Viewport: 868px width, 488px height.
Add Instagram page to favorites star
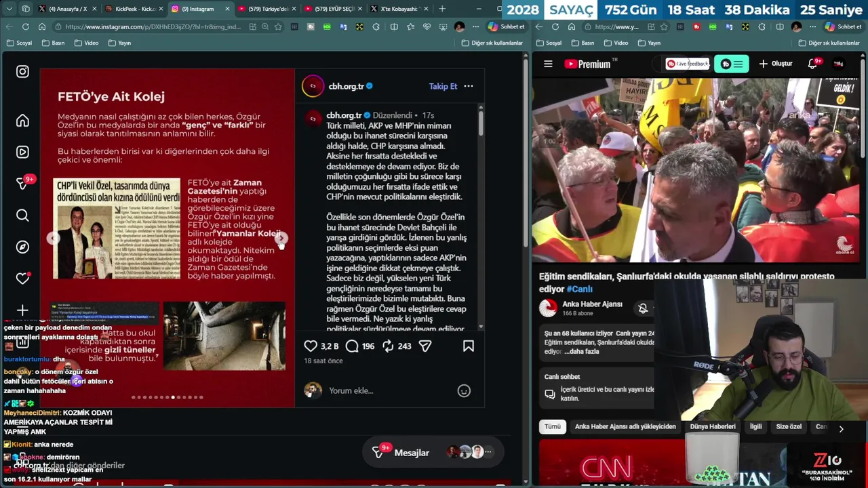coord(278,26)
